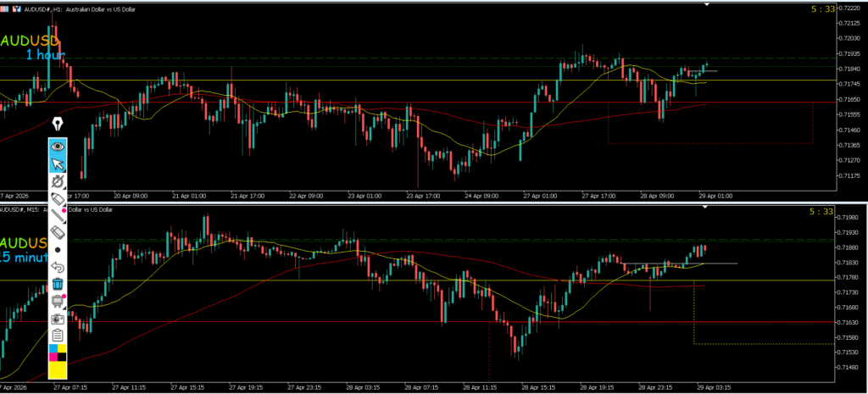The image size is (868, 394).
Task: Click the 0.71175 price on the H1 scale
Action: click(x=849, y=175)
